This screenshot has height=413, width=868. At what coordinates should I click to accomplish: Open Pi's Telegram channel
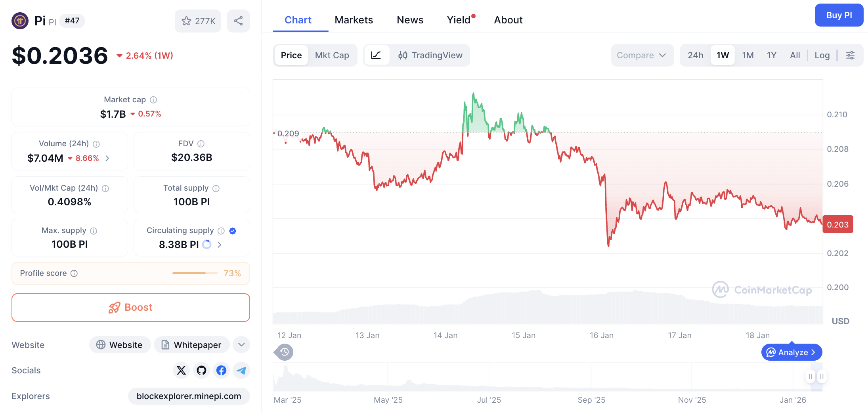241,370
